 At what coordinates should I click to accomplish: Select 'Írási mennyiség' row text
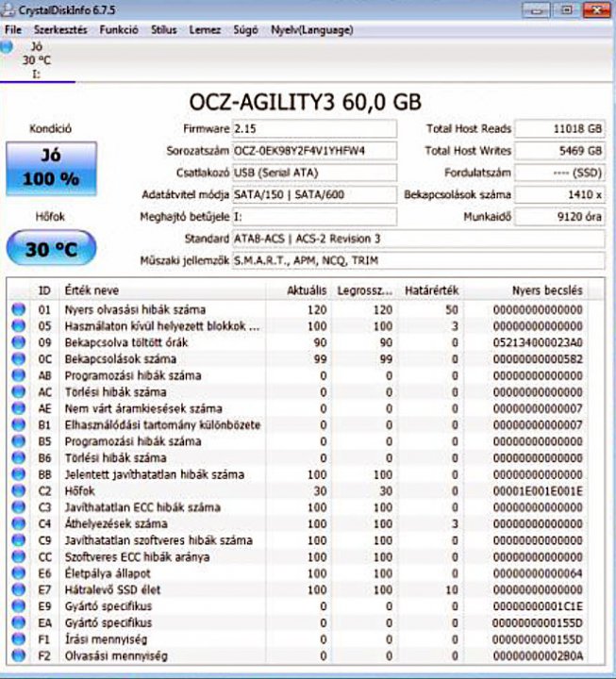click(107, 638)
